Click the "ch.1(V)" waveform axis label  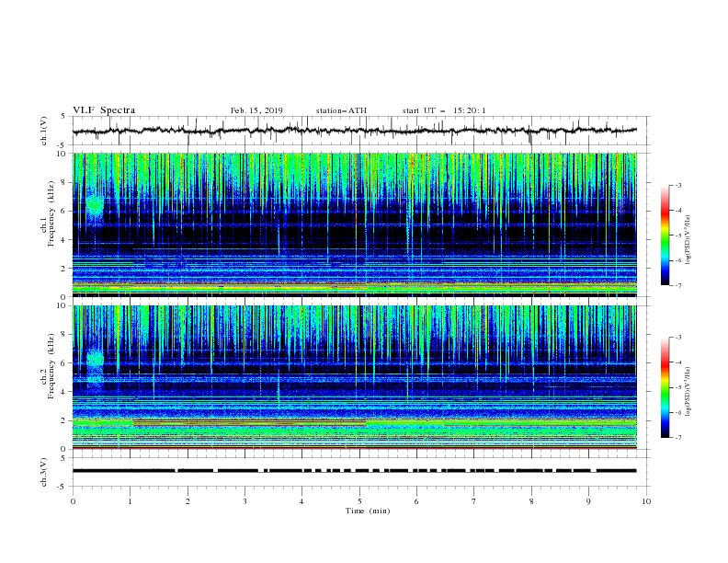(x=44, y=131)
